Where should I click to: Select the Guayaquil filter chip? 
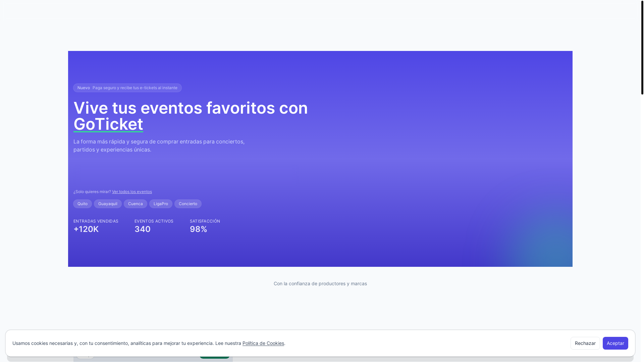tap(108, 204)
